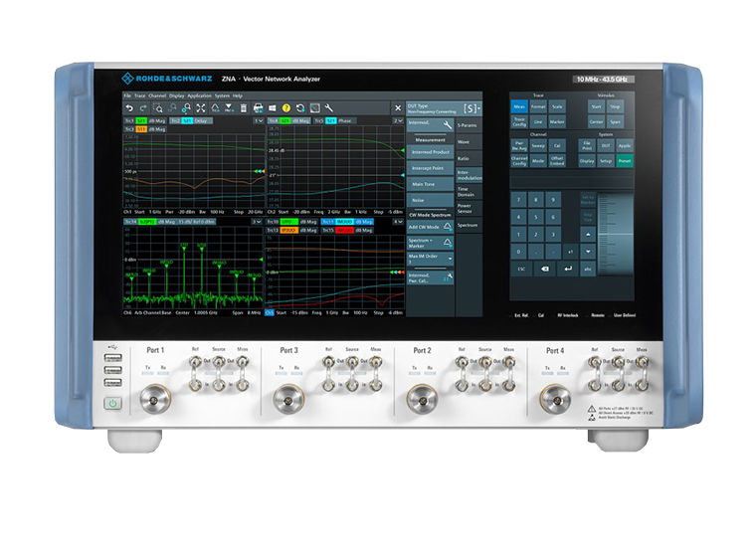Click the Trace Config hardkey
The height and width of the screenshot is (547, 756).
(x=519, y=121)
